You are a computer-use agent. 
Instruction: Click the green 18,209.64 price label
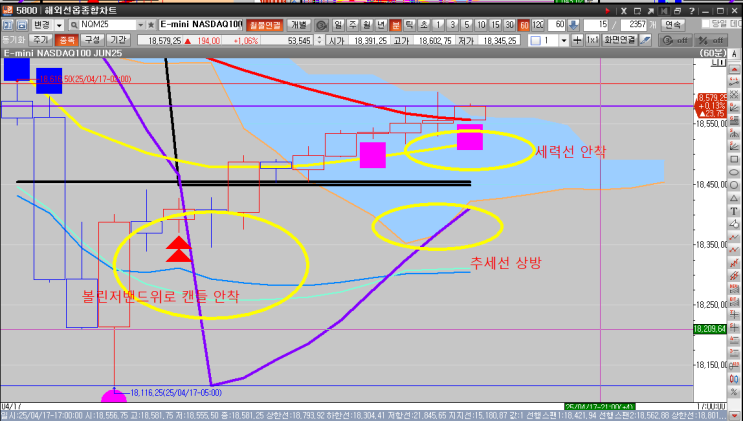click(x=710, y=329)
